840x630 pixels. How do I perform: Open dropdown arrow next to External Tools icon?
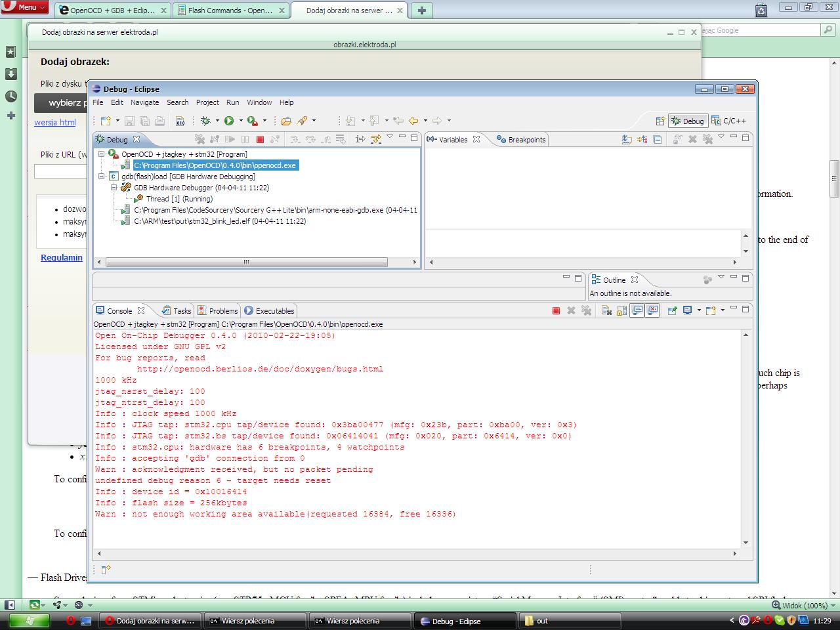tap(264, 121)
